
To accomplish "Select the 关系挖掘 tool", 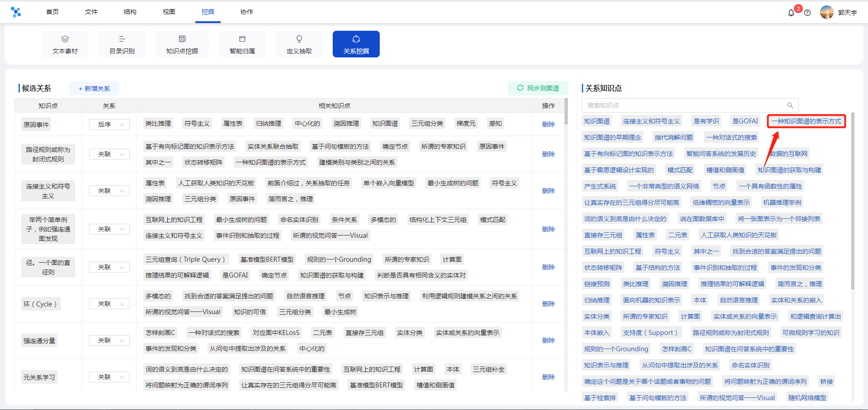I will pyautogui.click(x=356, y=44).
